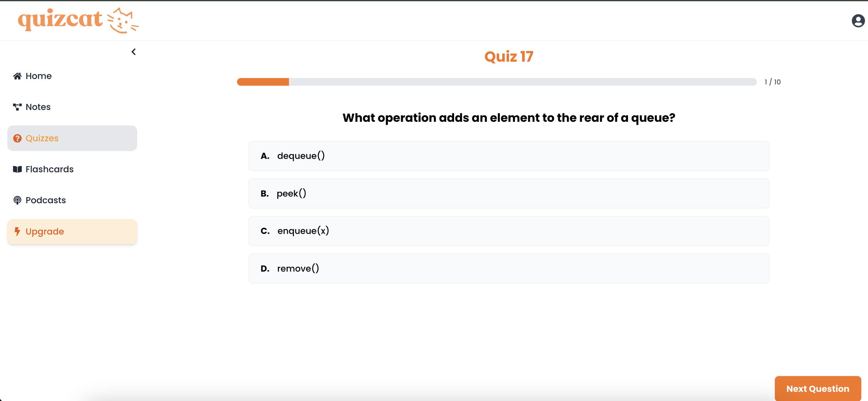Collapse the sidebar with the chevron

[x=134, y=52]
